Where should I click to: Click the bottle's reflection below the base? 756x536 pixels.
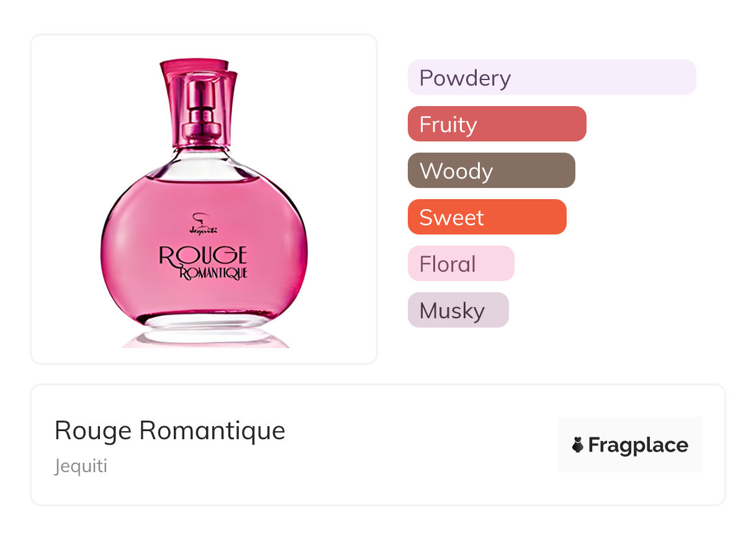[x=205, y=339]
